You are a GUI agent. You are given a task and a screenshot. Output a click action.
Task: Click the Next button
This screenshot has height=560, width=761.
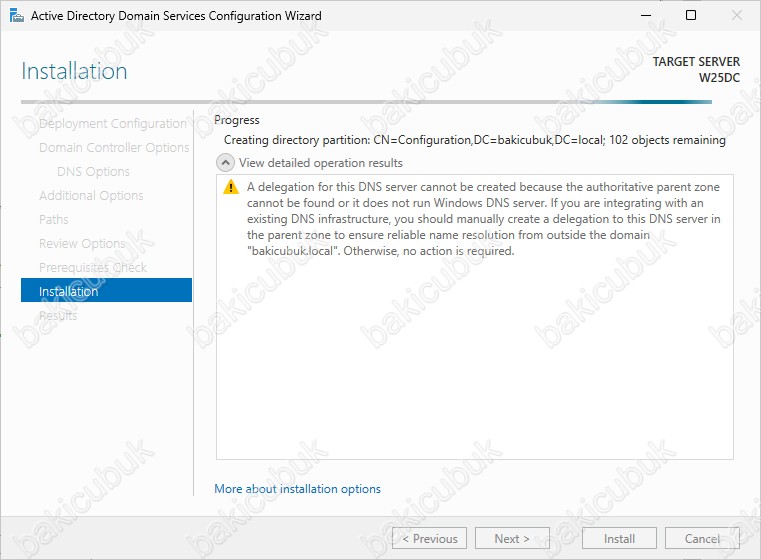point(512,538)
